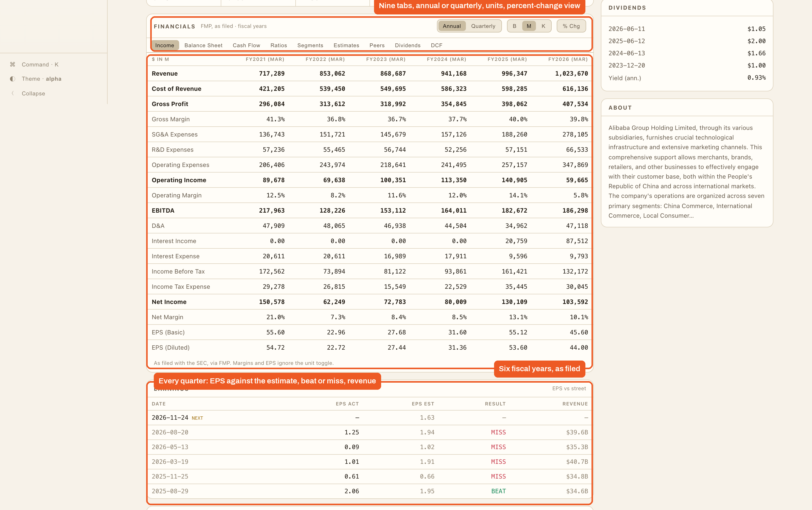Open the Estimates tab

346,45
